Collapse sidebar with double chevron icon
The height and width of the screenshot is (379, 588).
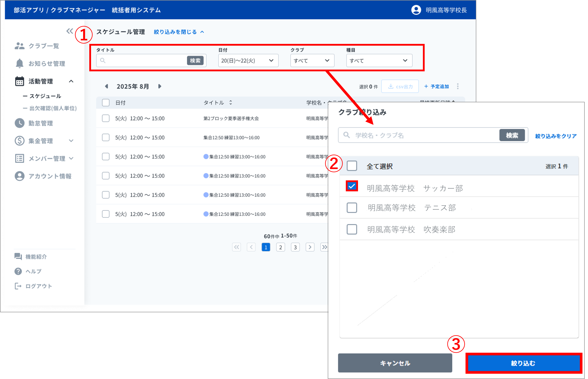click(x=70, y=31)
